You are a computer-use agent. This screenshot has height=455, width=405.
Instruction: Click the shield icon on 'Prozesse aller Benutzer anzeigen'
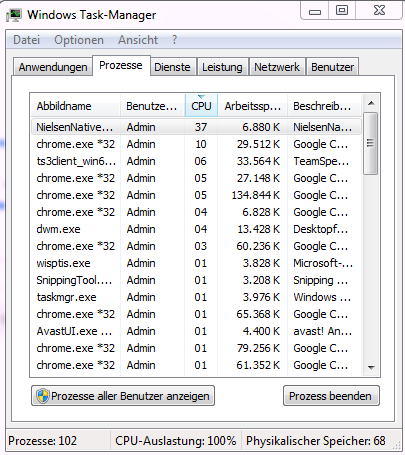[43, 396]
